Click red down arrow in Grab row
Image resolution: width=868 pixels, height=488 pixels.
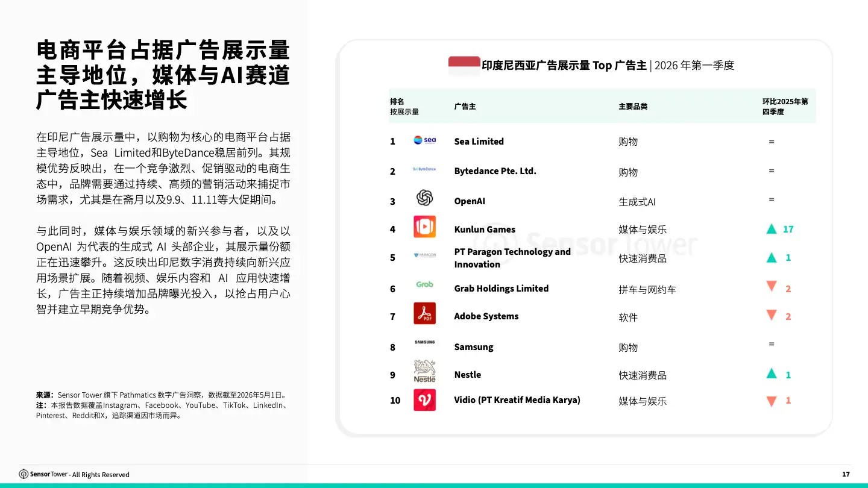(771, 287)
